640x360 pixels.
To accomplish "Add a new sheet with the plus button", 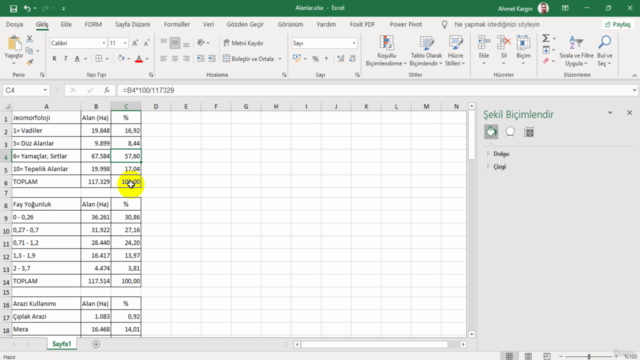I will (96, 344).
